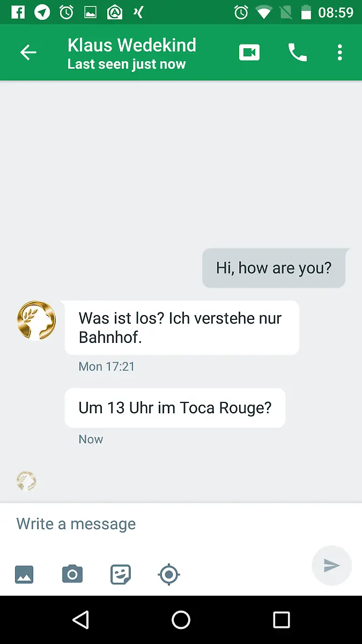362x644 pixels.
Task: Open the three-dot overflow menu
Action: (x=339, y=53)
